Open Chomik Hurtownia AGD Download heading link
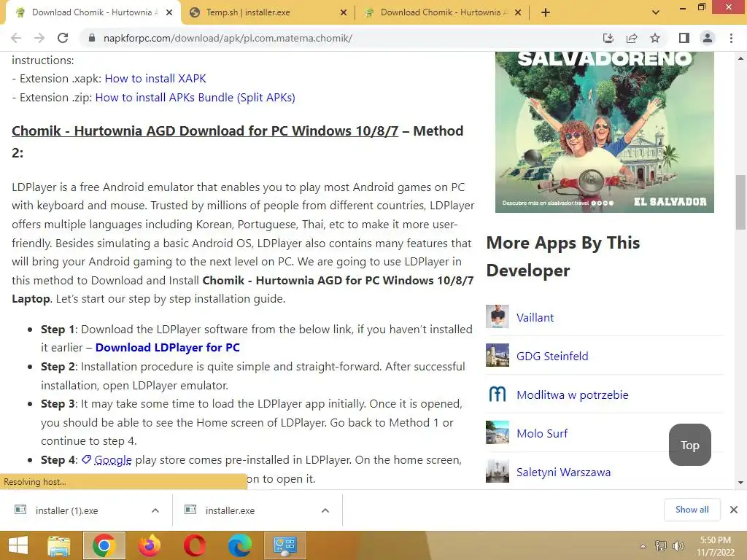The width and height of the screenshot is (747, 560). (x=205, y=131)
